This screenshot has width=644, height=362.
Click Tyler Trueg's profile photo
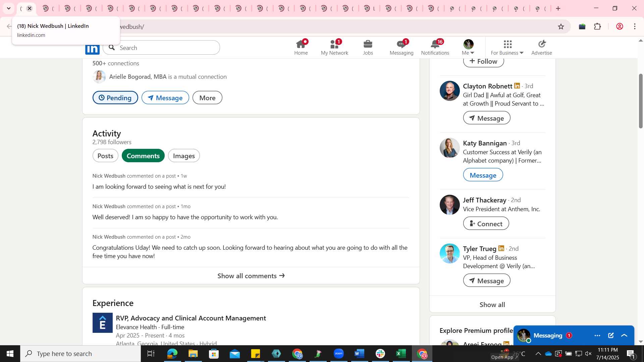point(449,253)
